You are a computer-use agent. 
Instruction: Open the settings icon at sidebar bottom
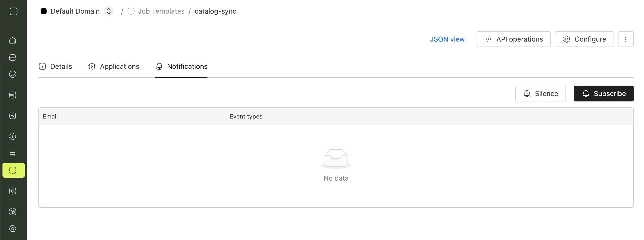click(13, 229)
